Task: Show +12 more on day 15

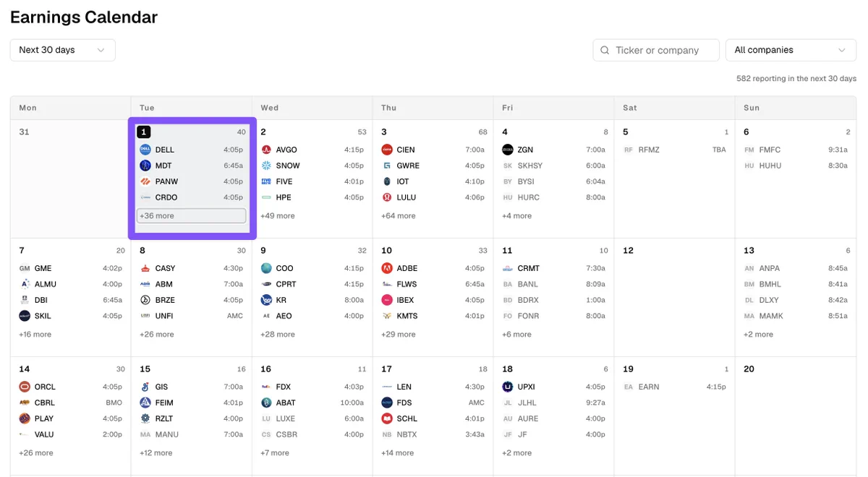Action: 156,453
